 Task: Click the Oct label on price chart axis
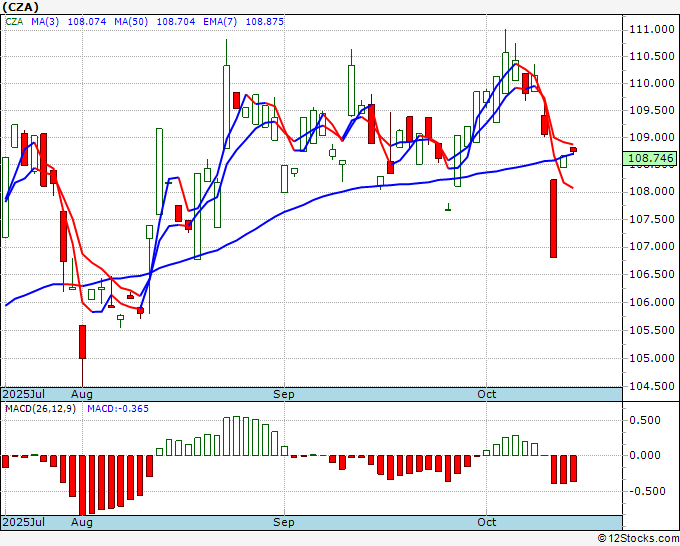(487, 394)
